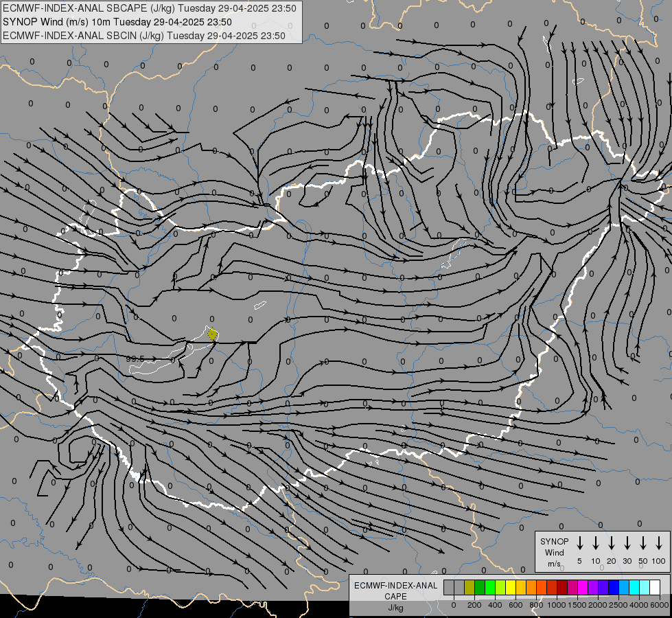The width and height of the screenshot is (672, 618).
Task: Click the 30 label in wind legend
Action: click(627, 561)
